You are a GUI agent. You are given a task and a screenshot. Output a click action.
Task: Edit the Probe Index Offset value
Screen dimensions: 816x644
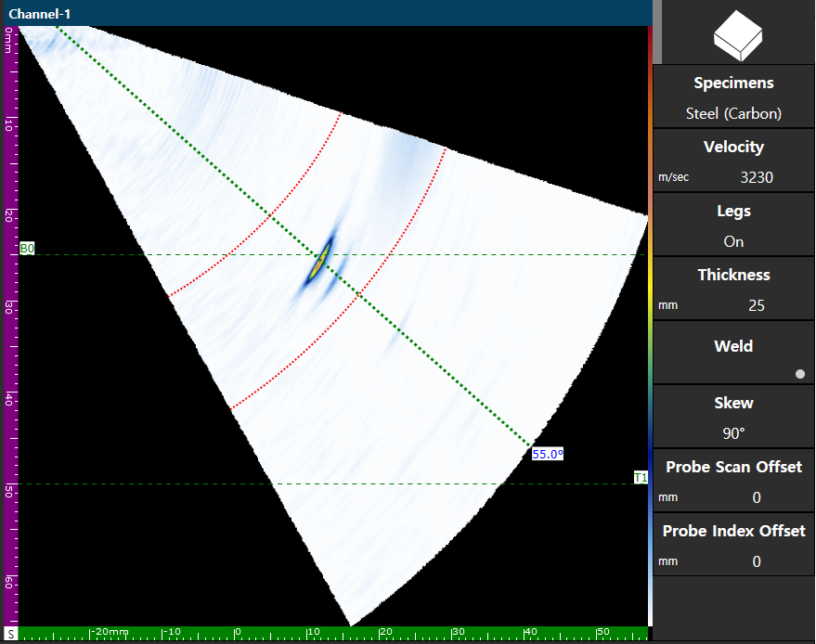[x=757, y=561]
